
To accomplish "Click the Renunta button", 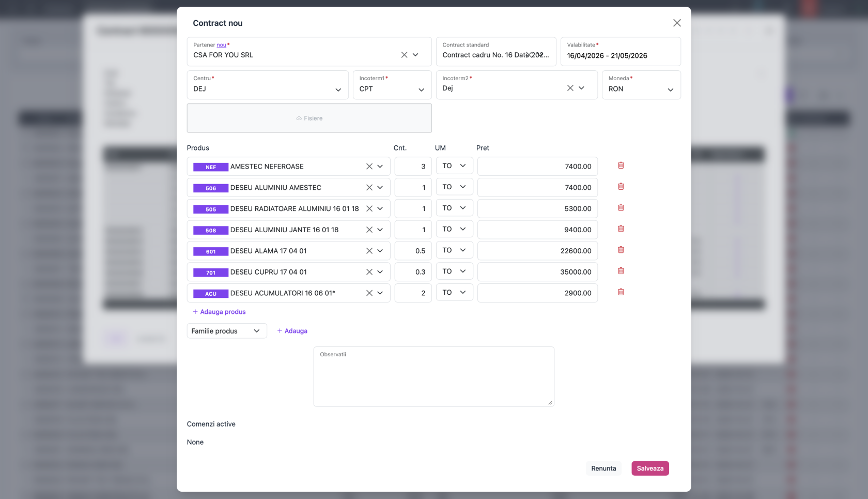I will coord(603,468).
